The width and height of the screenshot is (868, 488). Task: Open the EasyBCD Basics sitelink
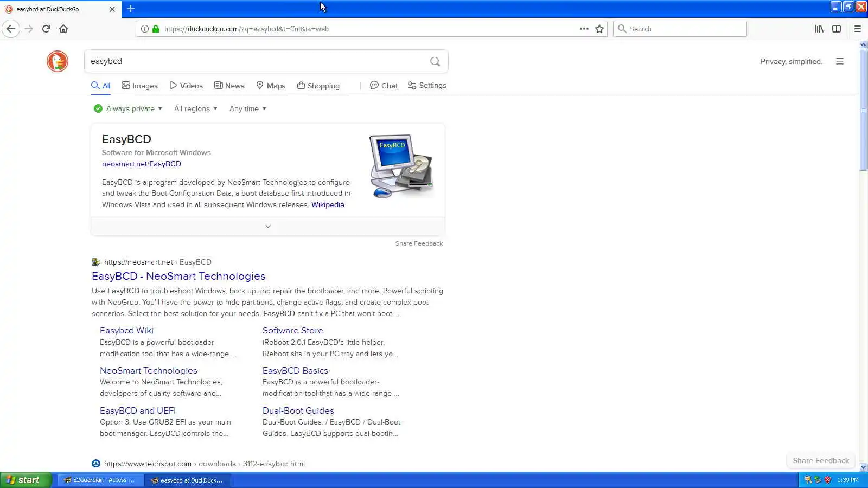click(x=295, y=370)
